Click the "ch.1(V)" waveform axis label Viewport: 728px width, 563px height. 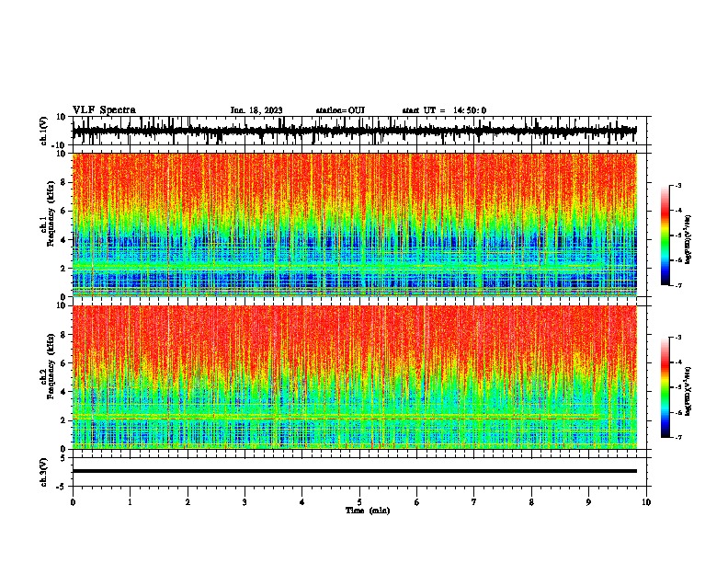tap(44, 131)
